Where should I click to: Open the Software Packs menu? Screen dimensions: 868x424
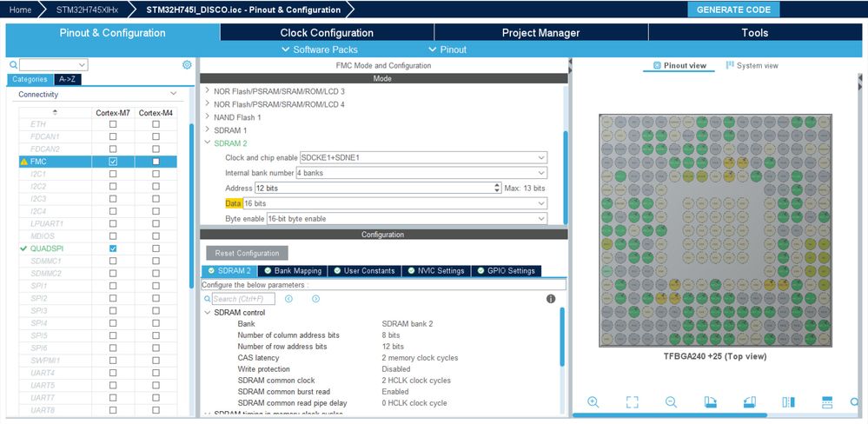tap(320, 50)
